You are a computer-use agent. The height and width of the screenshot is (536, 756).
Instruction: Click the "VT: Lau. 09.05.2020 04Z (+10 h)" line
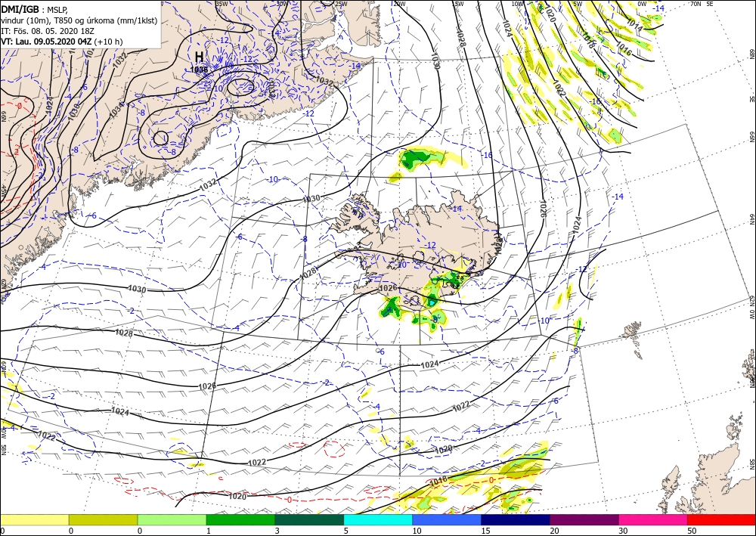pyautogui.click(x=62, y=42)
